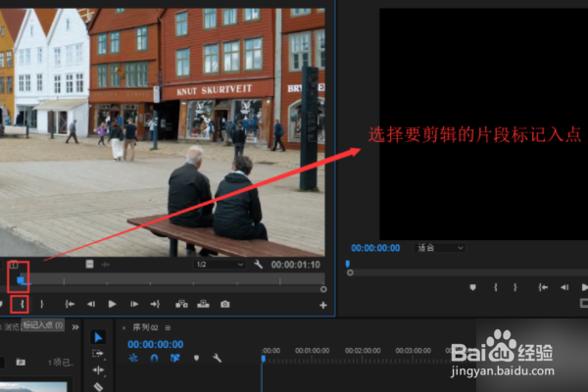588x392 pixels.
Task: Click 00:01:00:00 on timeline ruler
Action: coord(312,351)
